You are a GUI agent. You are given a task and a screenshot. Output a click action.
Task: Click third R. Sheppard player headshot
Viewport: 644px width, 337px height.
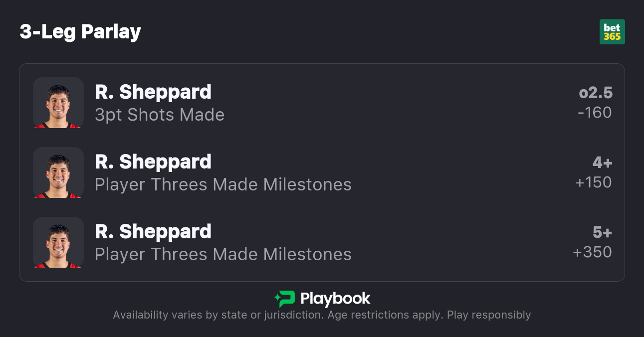pos(58,242)
